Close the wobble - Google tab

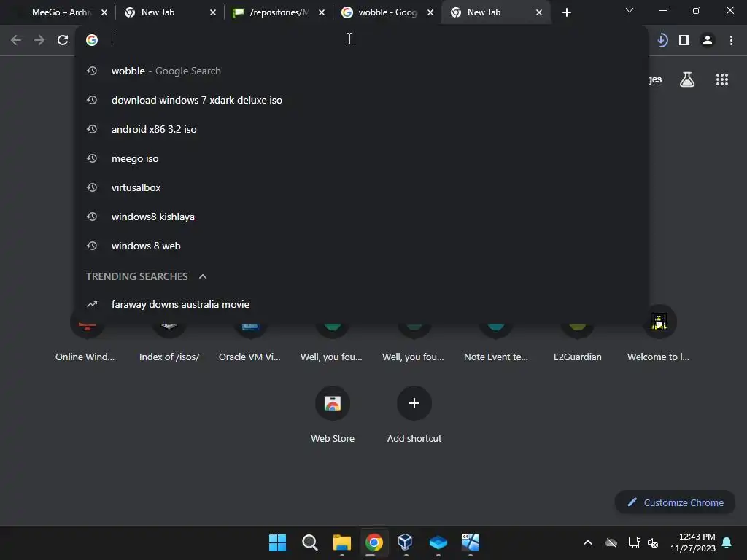(x=430, y=12)
